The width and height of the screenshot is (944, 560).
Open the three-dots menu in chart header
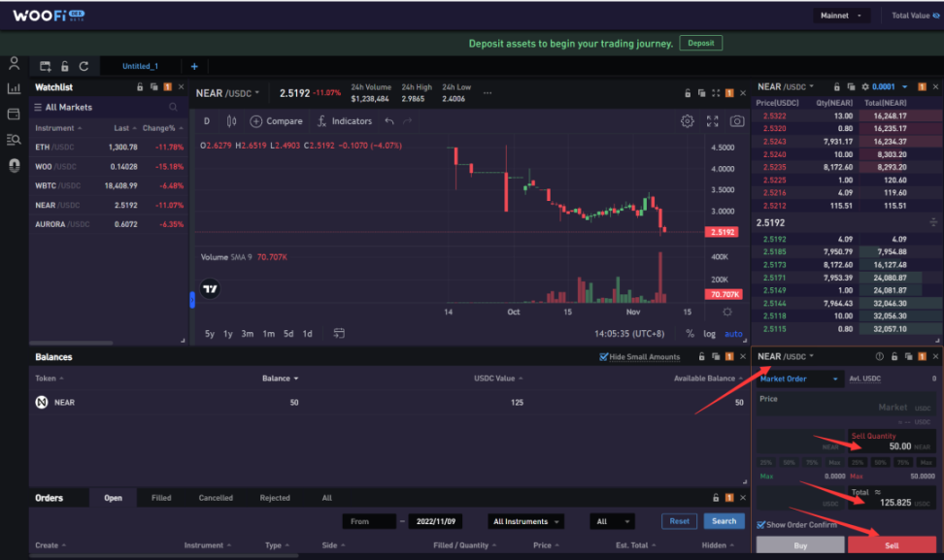pyautogui.click(x=488, y=93)
